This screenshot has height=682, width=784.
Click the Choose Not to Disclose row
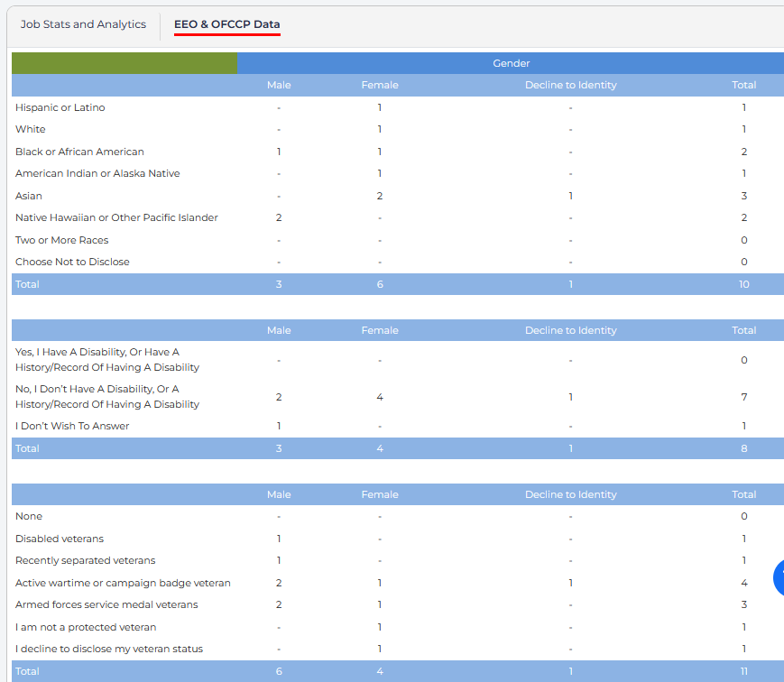click(72, 262)
